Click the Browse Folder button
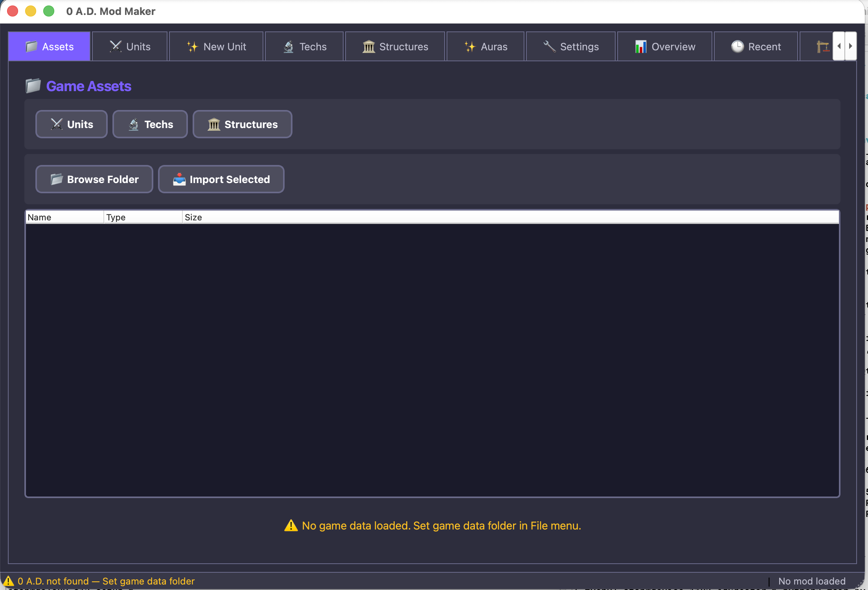The height and width of the screenshot is (590, 868). point(94,179)
